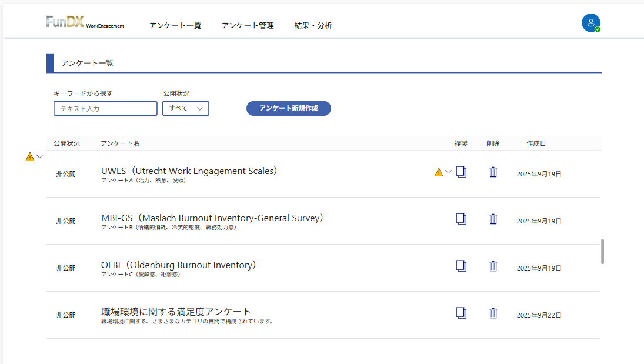644x364 pixels.
Task: Delete the UWES survey via trash icon
Action: pyautogui.click(x=493, y=172)
